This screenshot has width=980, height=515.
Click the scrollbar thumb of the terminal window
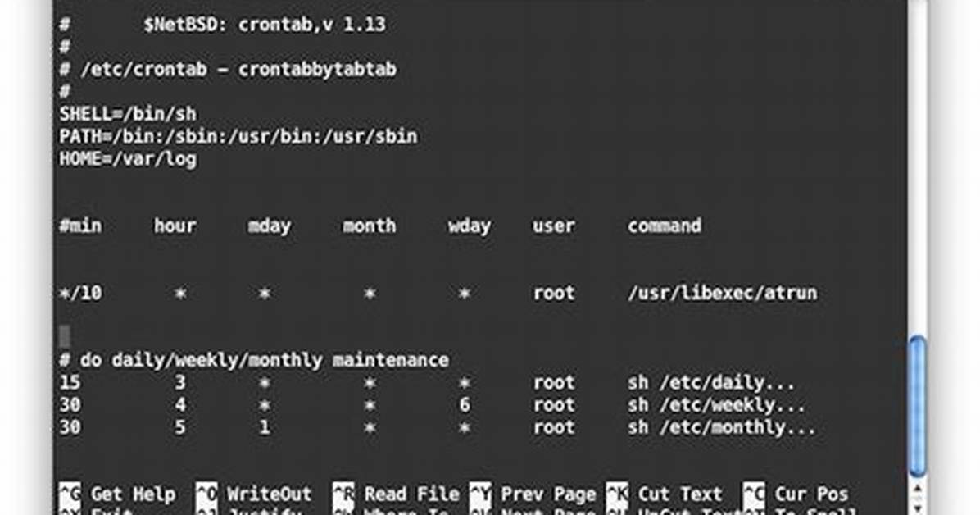click(x=918, y=407)
